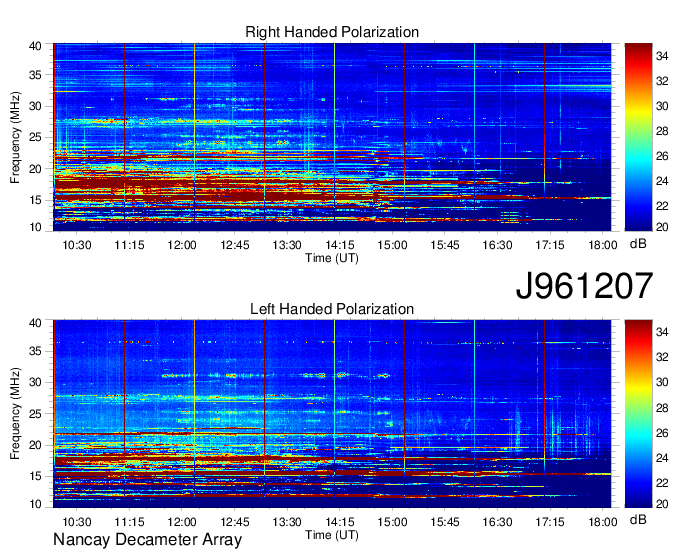Click "10" MHz tick on Right Handed frequency axis
The image size is (680, 552).
[36, 227]
